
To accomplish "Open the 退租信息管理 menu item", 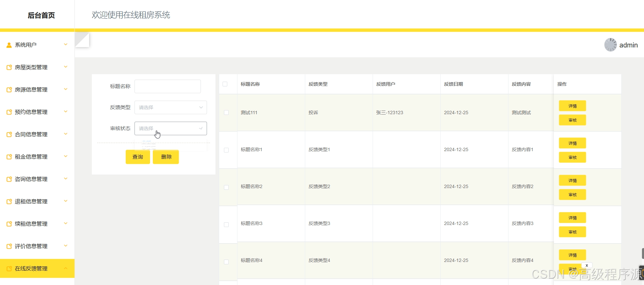I will [37, 201].
